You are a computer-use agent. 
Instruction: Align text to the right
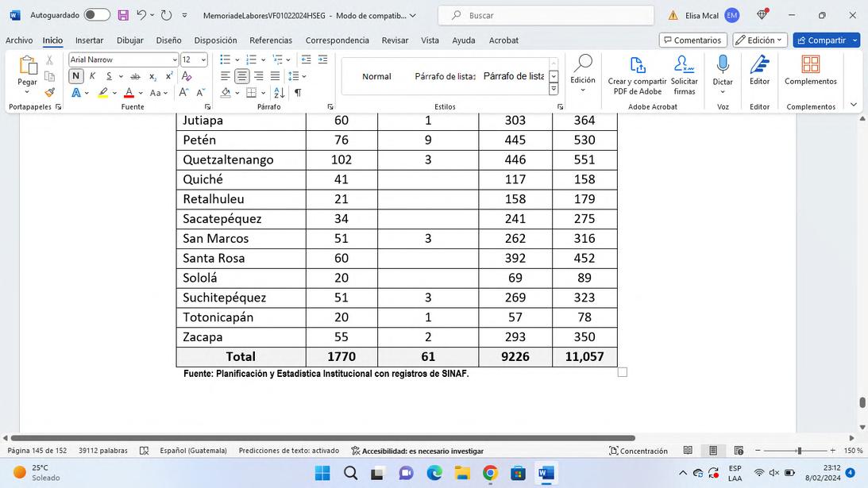[x=259, y=76]
